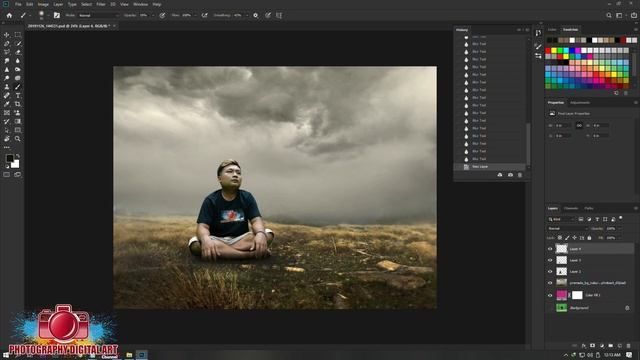The width and height of the screenshot is (640, 360).
Task: Toggle lock transparent pixels
Action: click(x=560, y=238)
